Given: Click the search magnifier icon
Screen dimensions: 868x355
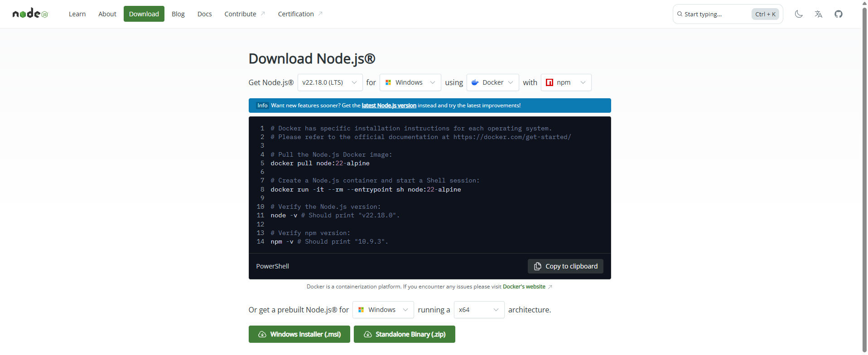Looking at the screenshot, I should pos(680,14).
